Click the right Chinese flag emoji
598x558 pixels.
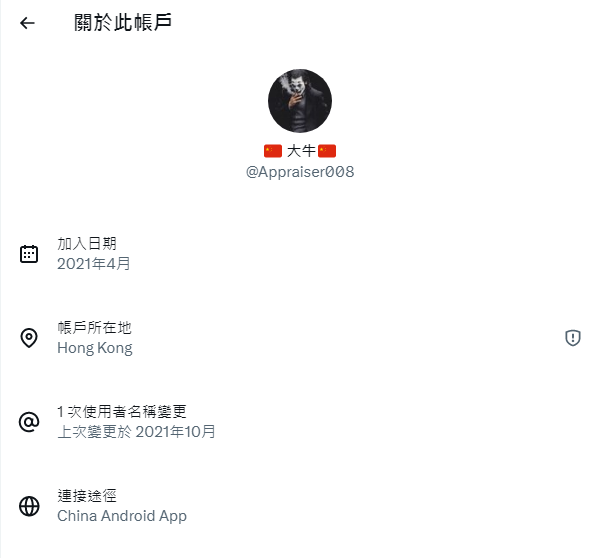pyautogui.click(x=327, y=151)
